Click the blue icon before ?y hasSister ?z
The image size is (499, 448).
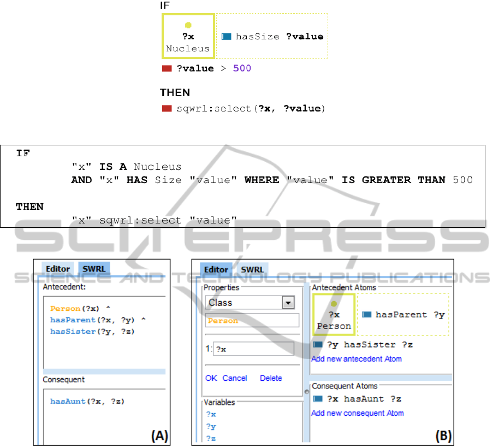coord(318,345)
